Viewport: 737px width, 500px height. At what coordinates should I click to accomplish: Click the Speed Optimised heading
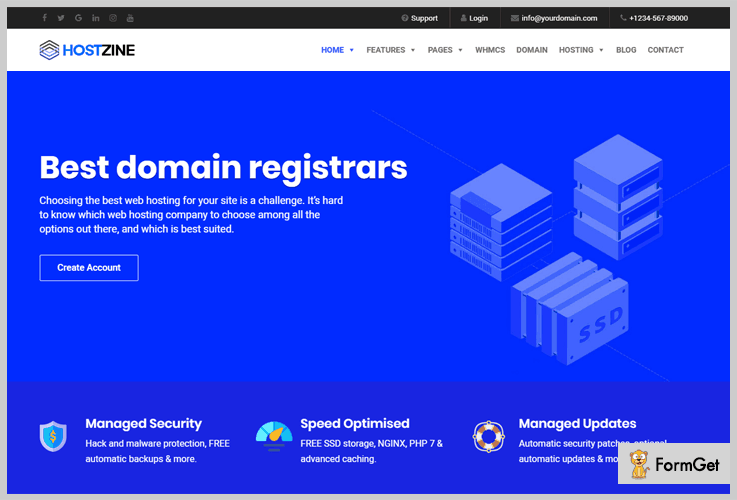tap(355, 423)
